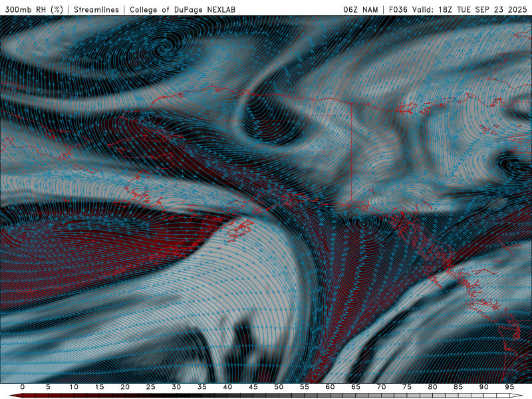
Task: Select the '70' humidity scale value
Action: pos(381,387)
